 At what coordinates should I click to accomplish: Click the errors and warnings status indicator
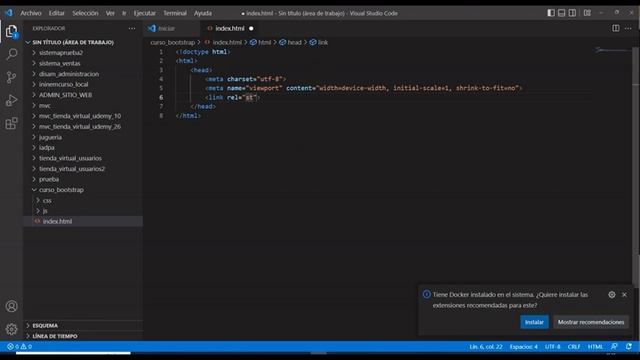[19, 347]
